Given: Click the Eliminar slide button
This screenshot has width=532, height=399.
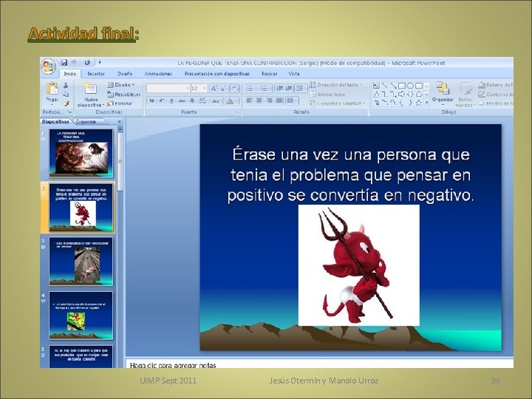Looking at the screenshot, I should [x=120, y=103].
